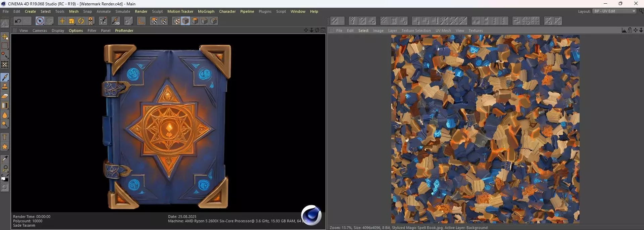Select the Eyedropper color picker tool
The width and height of the screenshot is (644, 230).
5,159
